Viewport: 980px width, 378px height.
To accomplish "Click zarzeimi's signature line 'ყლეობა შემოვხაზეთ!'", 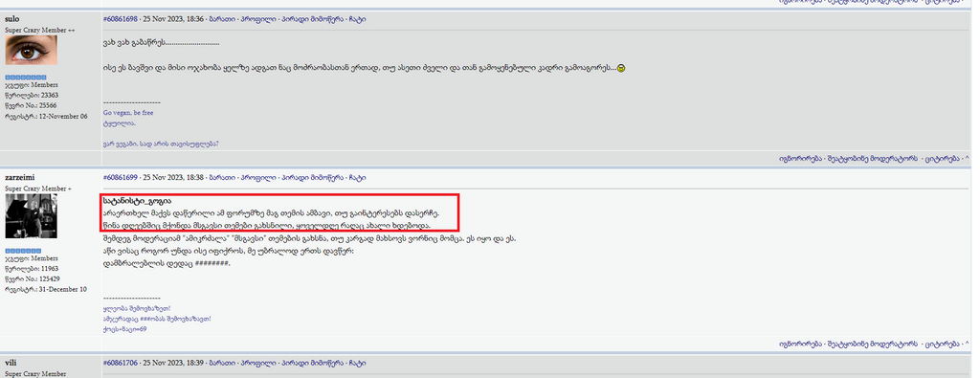I will coord(136,309).
